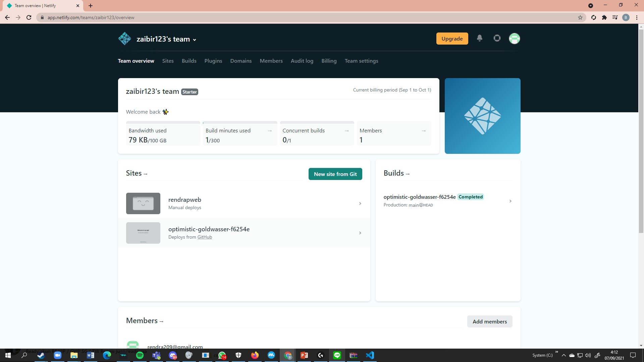Viewport: 644px width, 362px height.
Task: Reload the page
Action: click(29, 17)
